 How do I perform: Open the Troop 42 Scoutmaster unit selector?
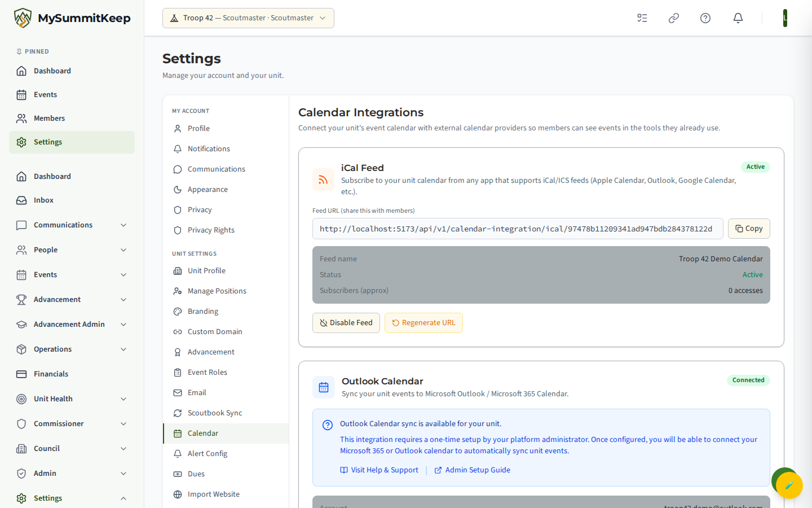click(248, 18)
